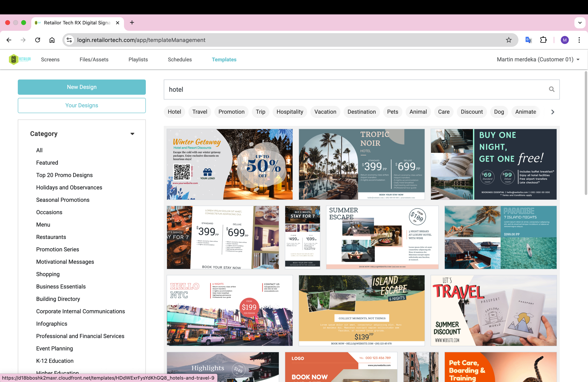Click the New Design button
588x382 pixels.
pos(82,87)
